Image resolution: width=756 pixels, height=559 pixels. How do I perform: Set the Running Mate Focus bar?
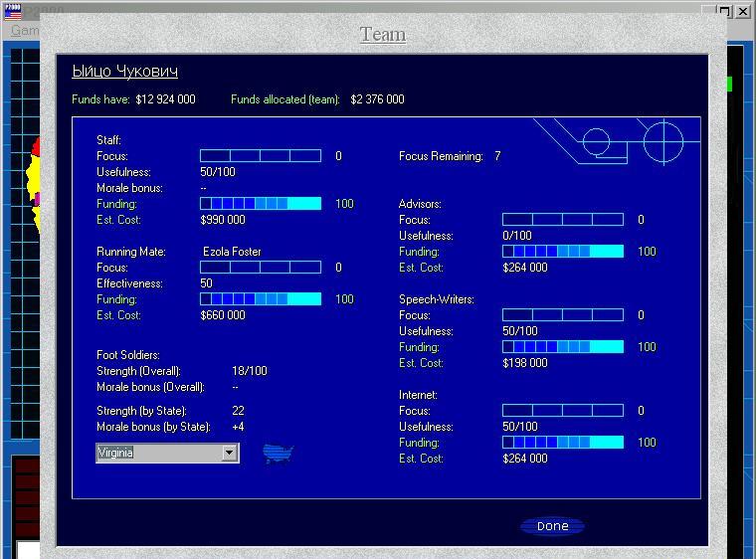pos(261,268)
